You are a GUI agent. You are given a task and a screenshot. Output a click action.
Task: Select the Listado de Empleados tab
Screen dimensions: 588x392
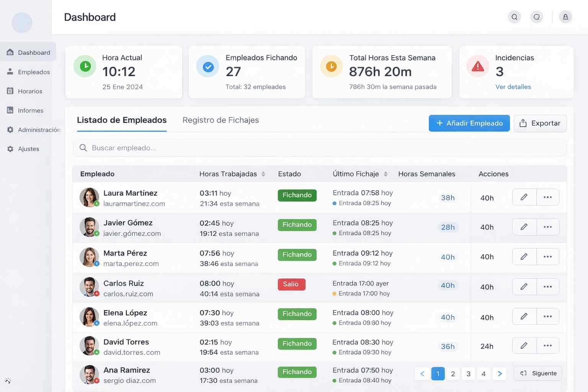(x=122, y=120)
